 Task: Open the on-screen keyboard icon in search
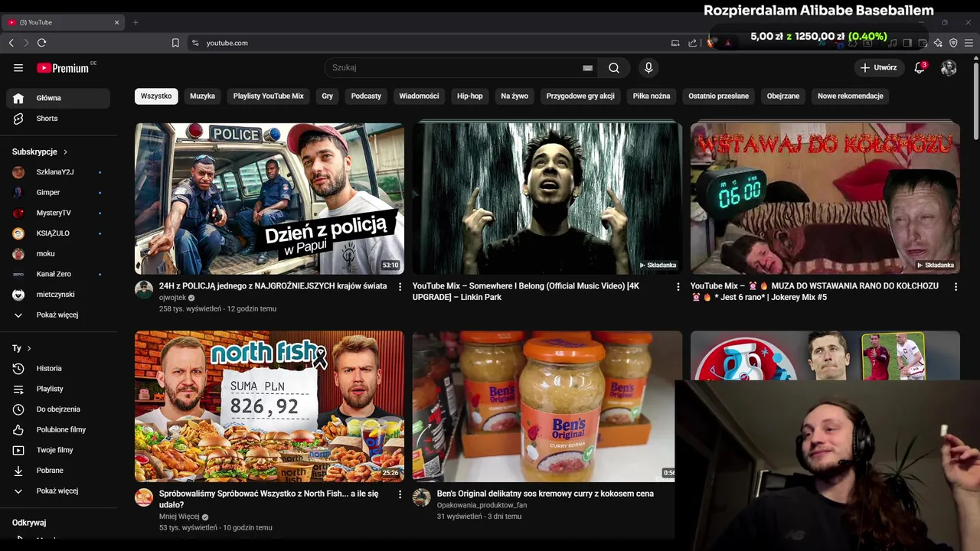[x=588, y=68]
